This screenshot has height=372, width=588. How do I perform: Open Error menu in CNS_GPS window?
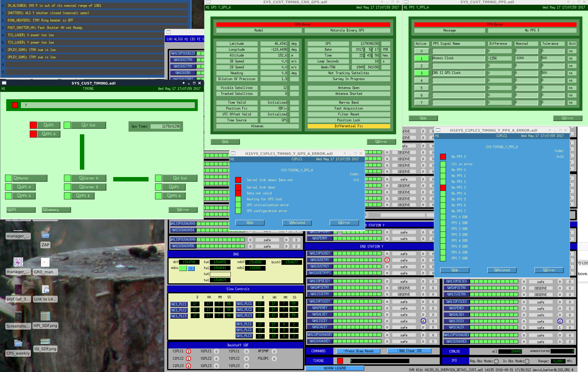(x=381, y=142)
